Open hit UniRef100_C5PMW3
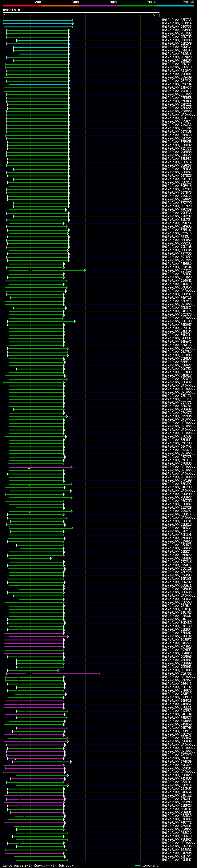 177,358
